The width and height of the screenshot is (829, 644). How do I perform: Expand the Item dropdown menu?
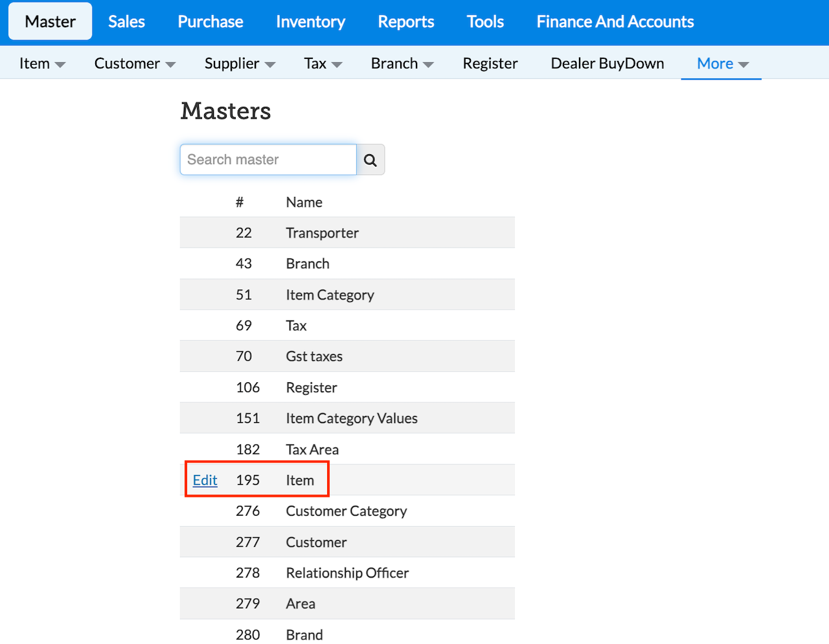pyautogui.click(x=42, y=63)
